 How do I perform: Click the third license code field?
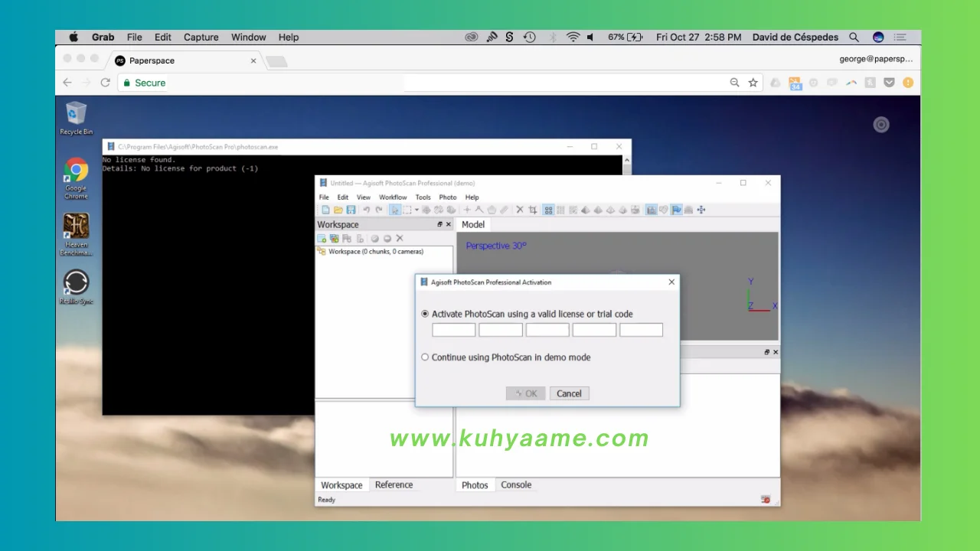click(x=547, y=330)
